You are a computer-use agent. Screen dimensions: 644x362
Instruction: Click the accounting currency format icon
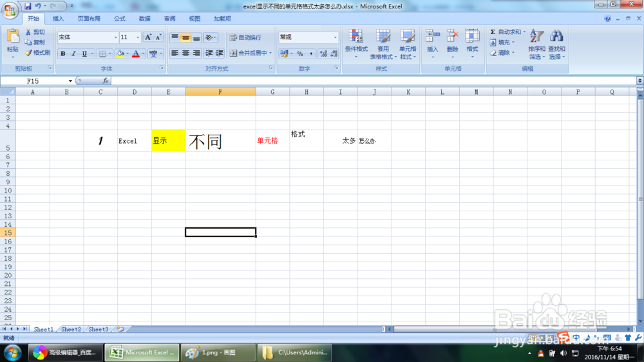(284, 54)
